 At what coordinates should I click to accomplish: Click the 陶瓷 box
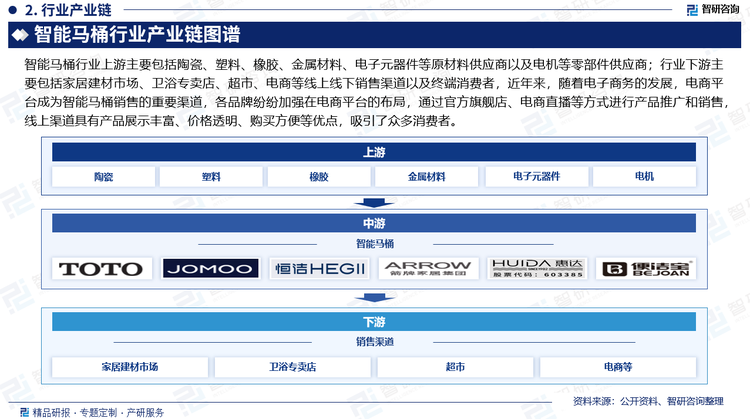point(103,176)
